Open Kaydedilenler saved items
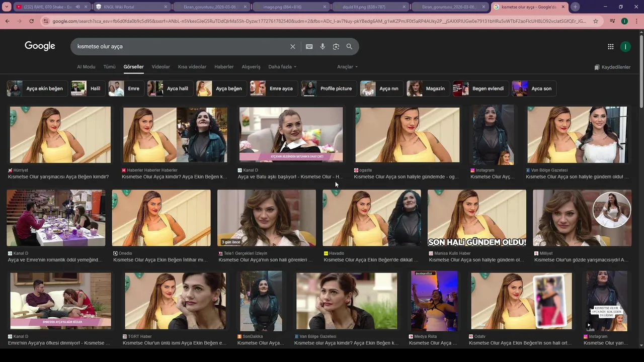Image resolution: width=644 pixels, height=362 pixels. tap(612, 67)
